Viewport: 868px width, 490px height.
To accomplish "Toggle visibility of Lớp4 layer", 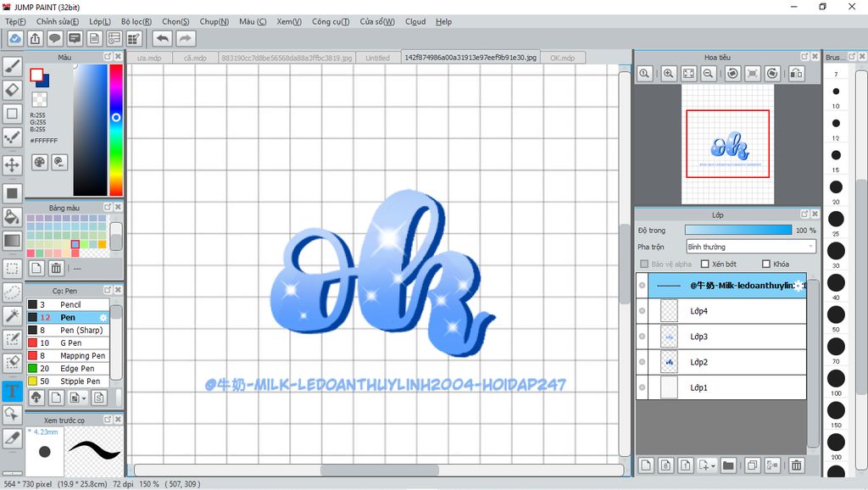I will pos(643,311).
